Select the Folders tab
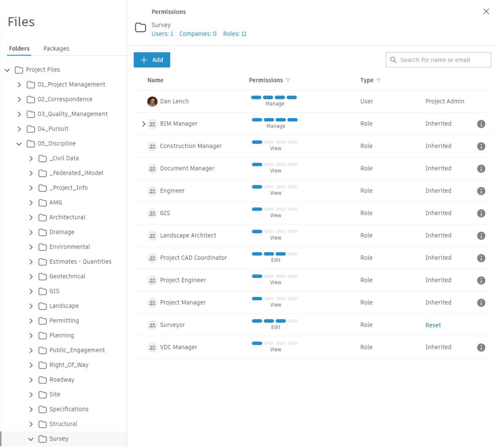Screen dimensions: 496x448 (19, 49)
